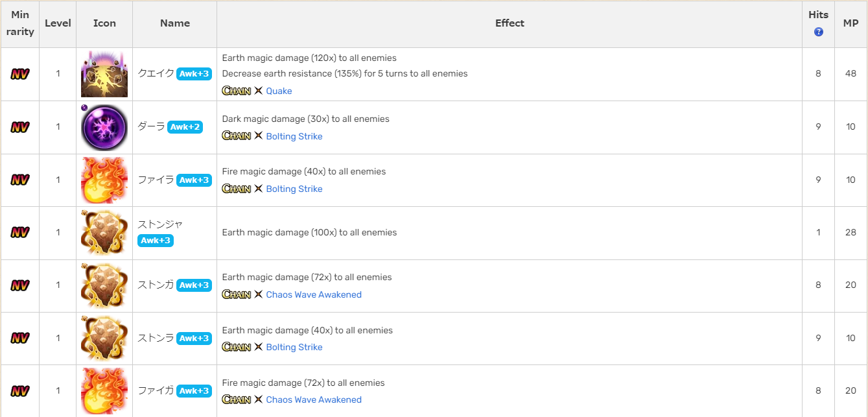Click the ファイラ fireball icon

click(104, 180)
